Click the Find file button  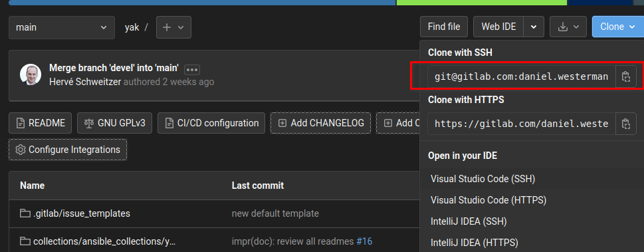click(444, 27)
